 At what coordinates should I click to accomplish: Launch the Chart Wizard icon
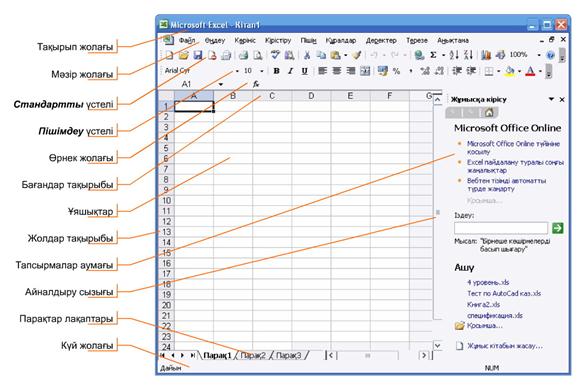486,55
